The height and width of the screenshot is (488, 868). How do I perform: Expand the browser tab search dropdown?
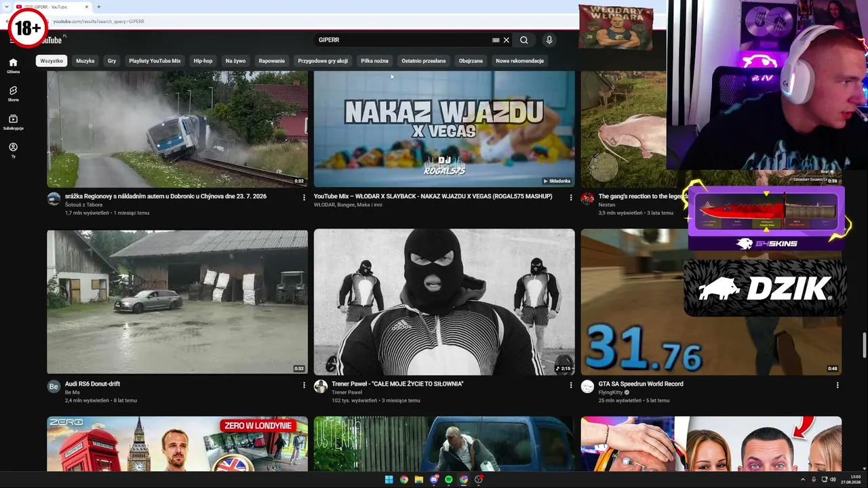point(5,7)
